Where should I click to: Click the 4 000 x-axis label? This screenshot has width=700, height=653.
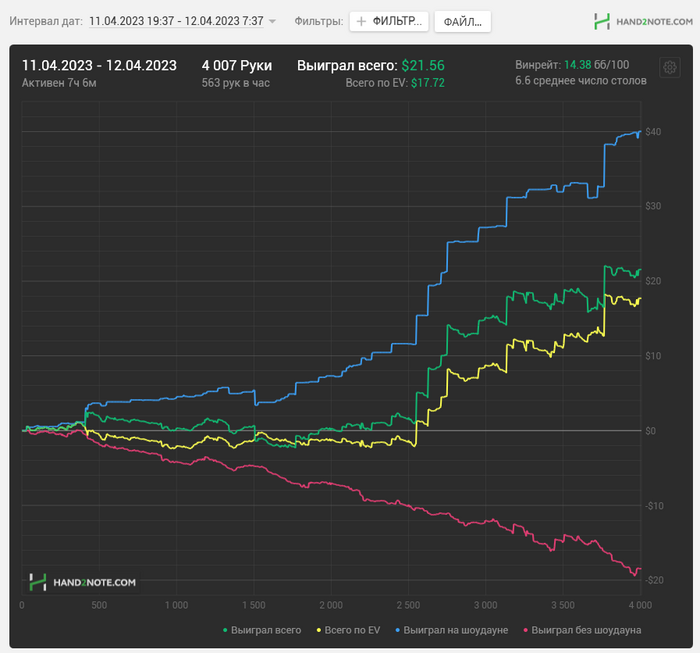[640, 605]
